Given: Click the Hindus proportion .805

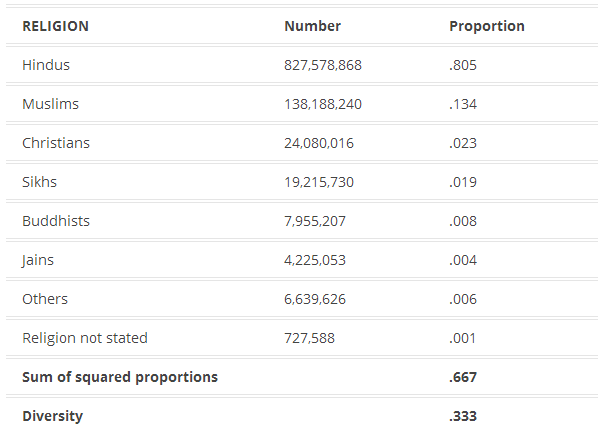Looking at the screenshot, I should point(464,65).
